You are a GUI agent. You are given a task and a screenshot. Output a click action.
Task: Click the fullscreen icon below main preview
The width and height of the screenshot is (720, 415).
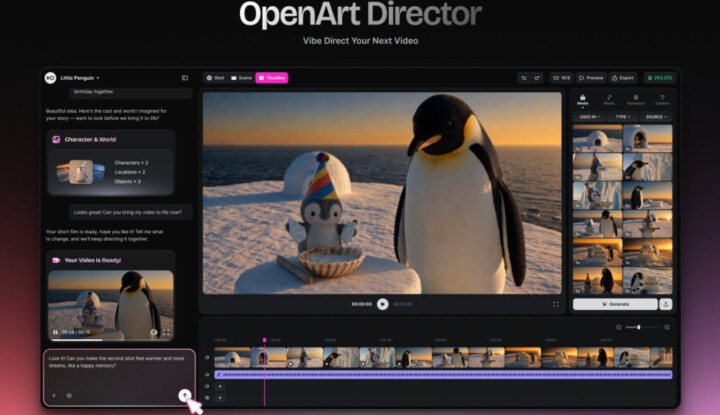tap(556, 304)
